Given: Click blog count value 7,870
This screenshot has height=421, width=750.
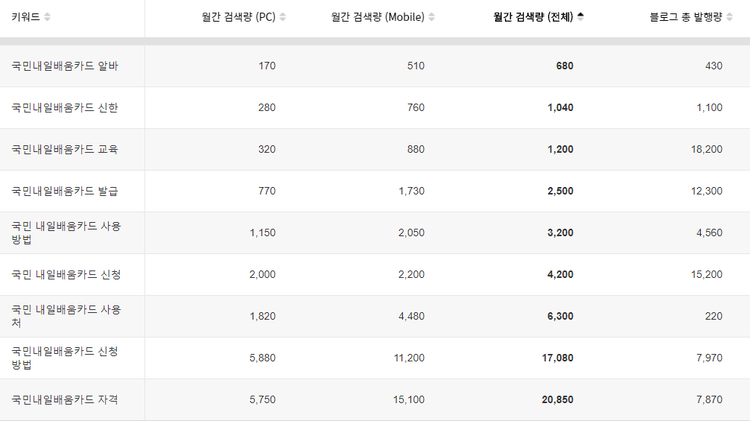Looking at the screenshot, I should tap(709, 399).
